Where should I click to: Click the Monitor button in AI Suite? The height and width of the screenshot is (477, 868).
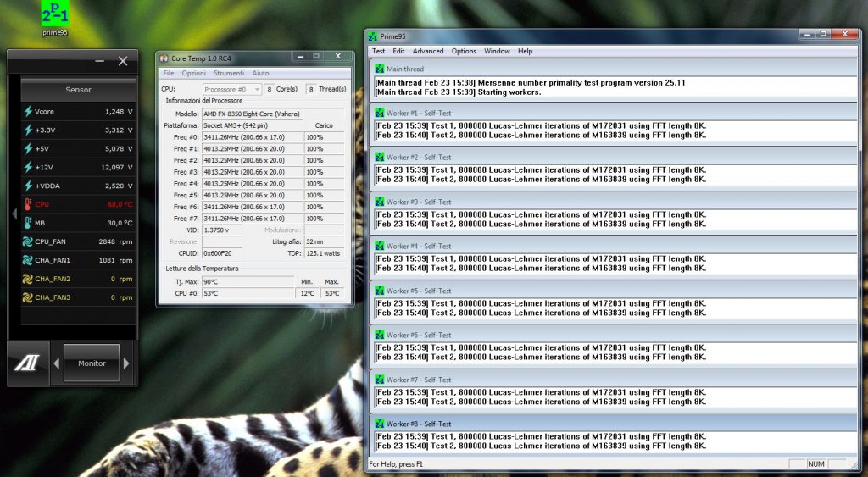coord(92,363)
